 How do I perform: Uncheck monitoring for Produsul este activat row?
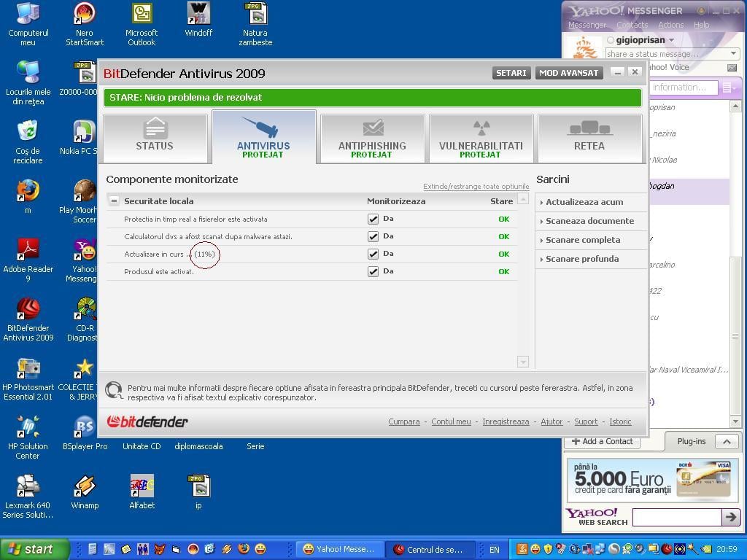tap(373, 272)
